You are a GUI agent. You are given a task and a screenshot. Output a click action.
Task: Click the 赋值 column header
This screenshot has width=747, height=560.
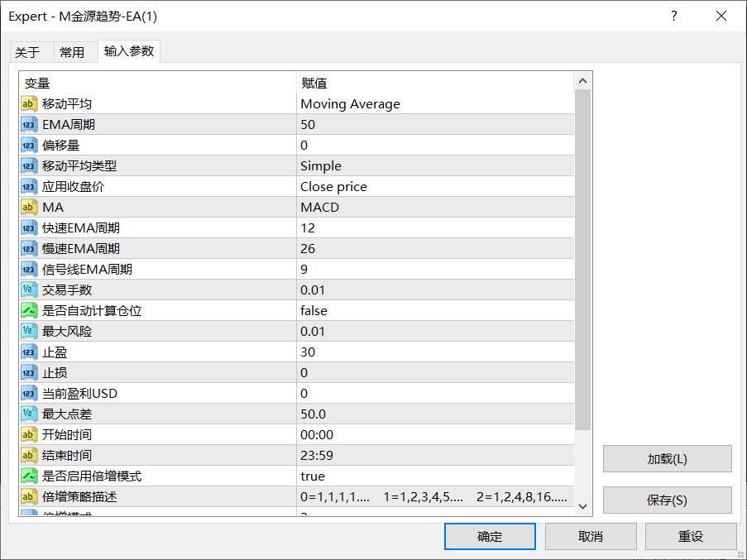click(x=435, y=84)
